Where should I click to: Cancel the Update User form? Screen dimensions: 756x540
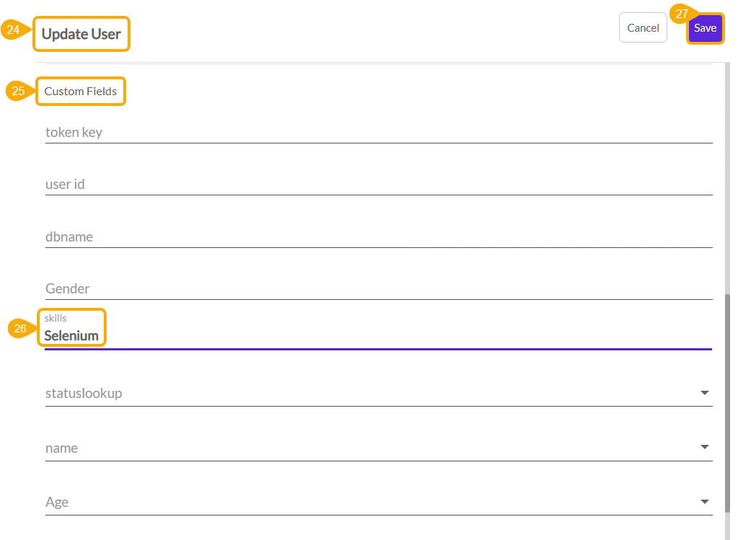point(643,28)
